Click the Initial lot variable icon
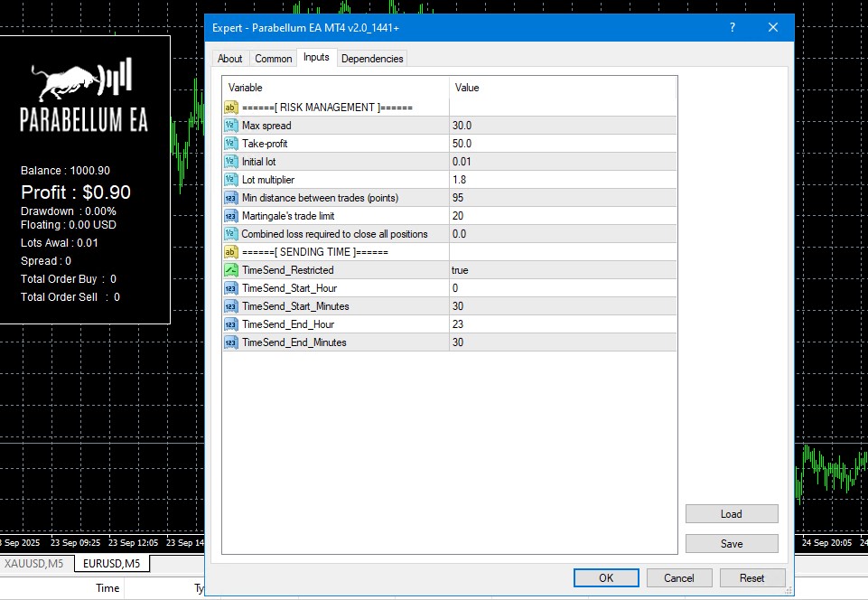The width and height of the screenshot is (868, 600). pyautogui.click(x=231, y=162)
